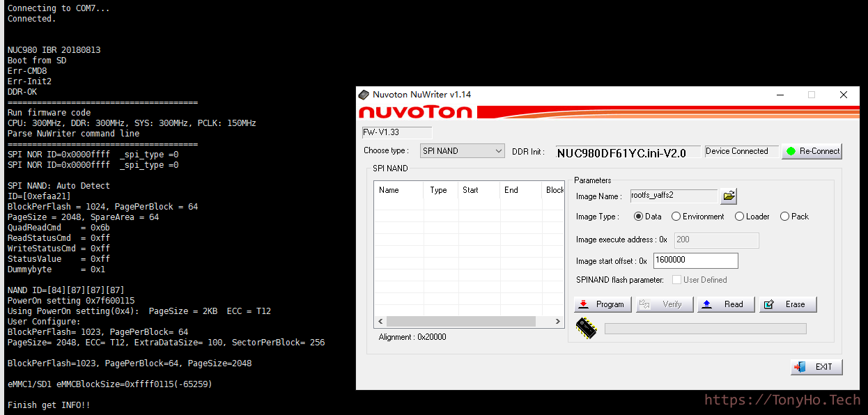Click the Image Name text field

click(x=673, y=196)
